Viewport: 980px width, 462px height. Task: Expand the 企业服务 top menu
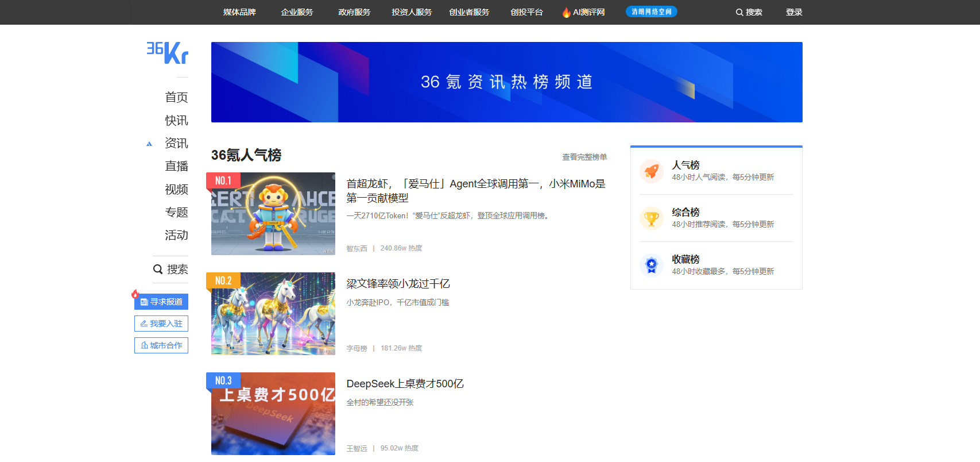[297, 12]
